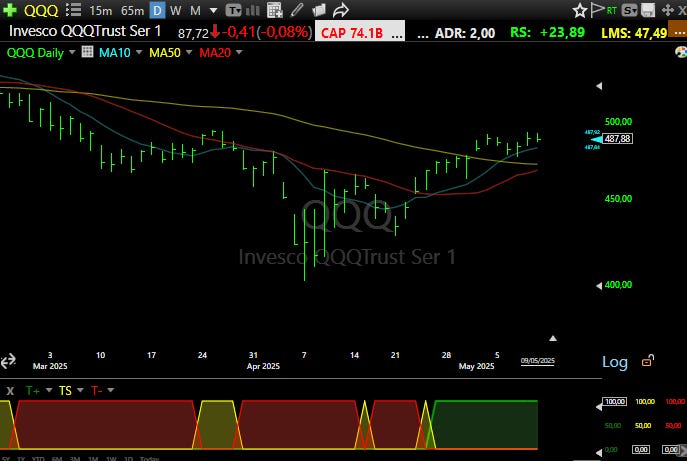The width and height of the screenshot is (687, 461).
Task: Open the symbol list icon beside QQQ
Action: (73, 10)
